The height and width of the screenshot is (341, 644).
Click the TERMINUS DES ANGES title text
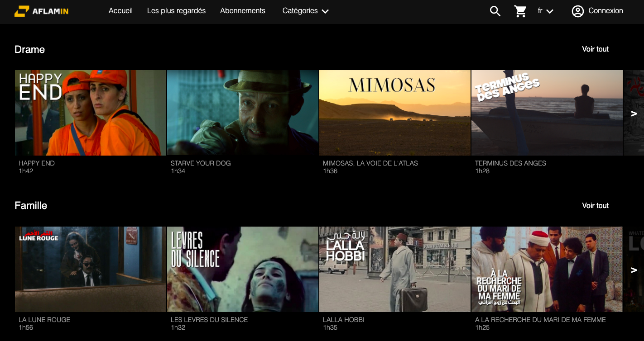tap(510, 163)
